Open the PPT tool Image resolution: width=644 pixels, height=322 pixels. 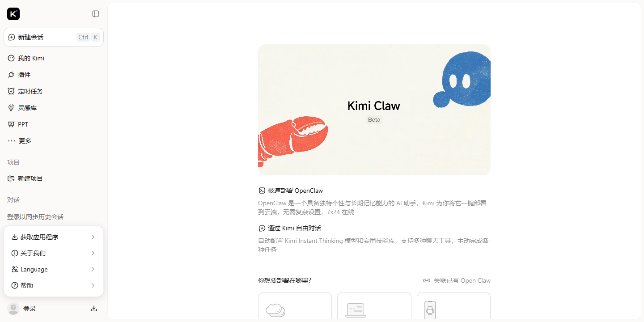click(54, 124)
